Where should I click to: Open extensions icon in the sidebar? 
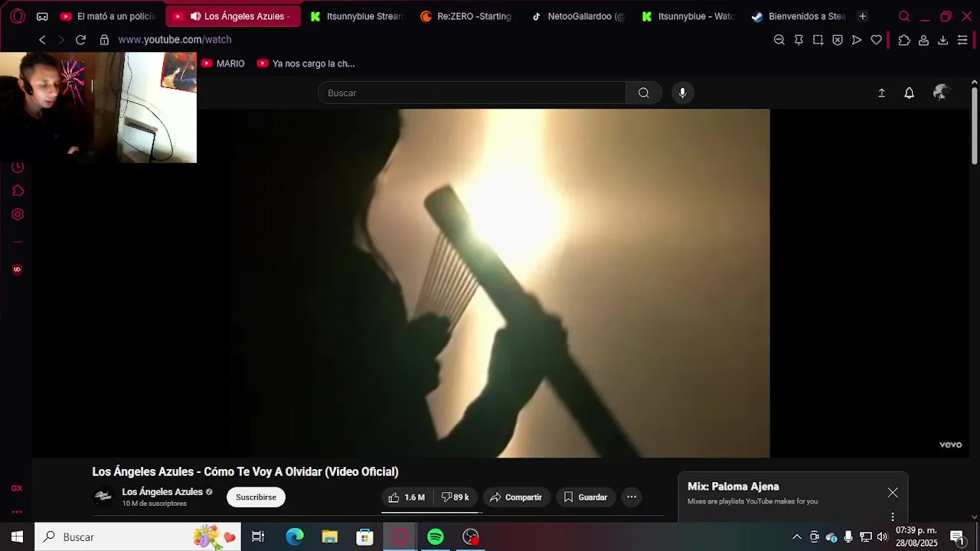click(18, 191)
